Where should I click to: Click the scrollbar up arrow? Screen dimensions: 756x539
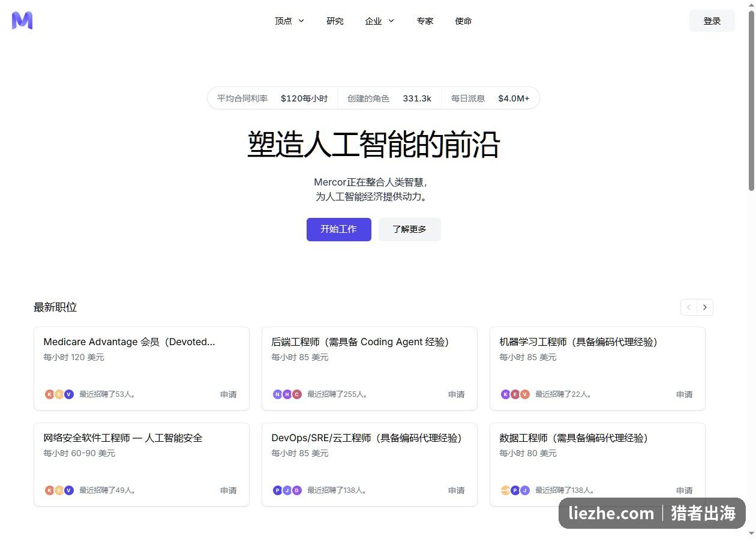tap(751, 5)
